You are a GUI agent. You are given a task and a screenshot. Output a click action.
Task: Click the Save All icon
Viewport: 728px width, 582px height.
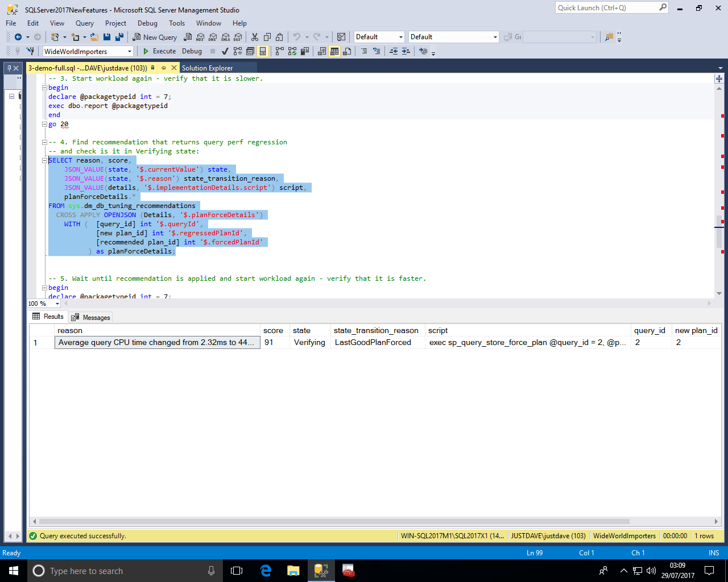(119, 37)
